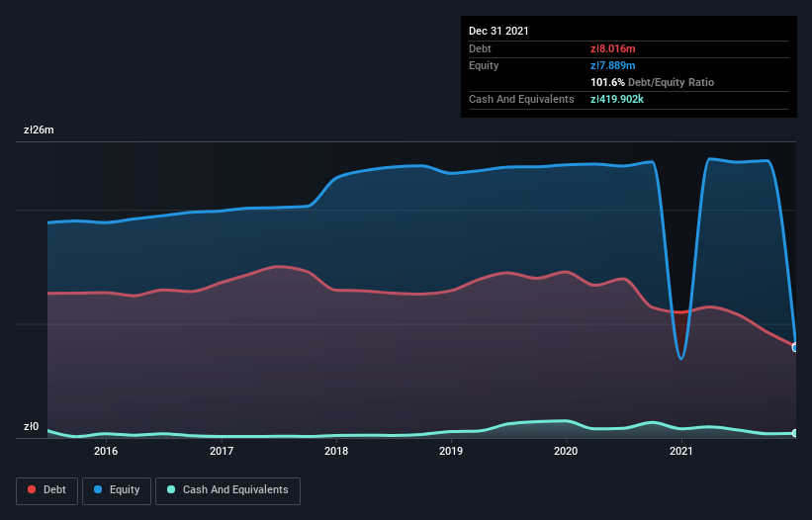Click the 2018 x-axis label
The image size is (812, 520).
pyautogui.click(x=336, y=451)
